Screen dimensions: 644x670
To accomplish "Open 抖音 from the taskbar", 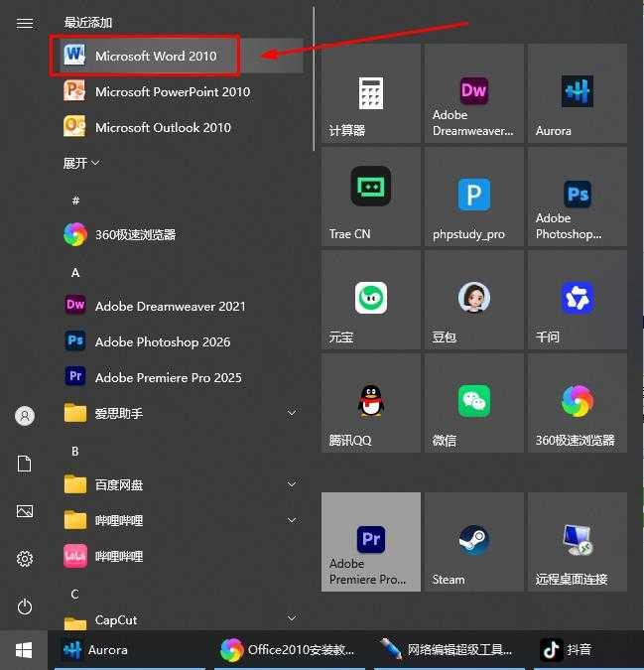I will pyautogui.click(x=588, y=650).
